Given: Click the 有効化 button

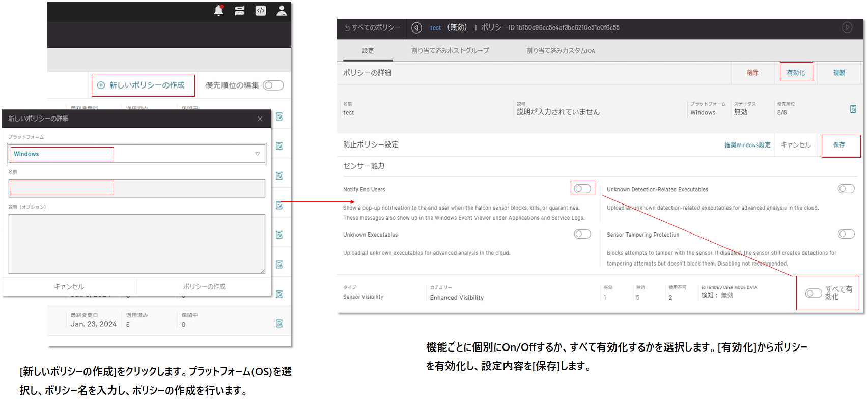Looking at the screenshot, I should coord(796,73).
